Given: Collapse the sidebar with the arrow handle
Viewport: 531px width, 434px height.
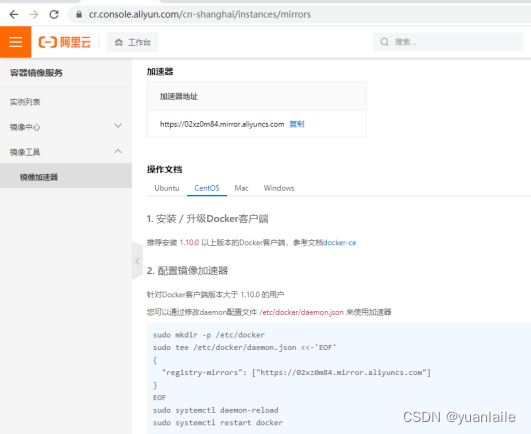Looking at the screenshot, I should coord(137,261).
